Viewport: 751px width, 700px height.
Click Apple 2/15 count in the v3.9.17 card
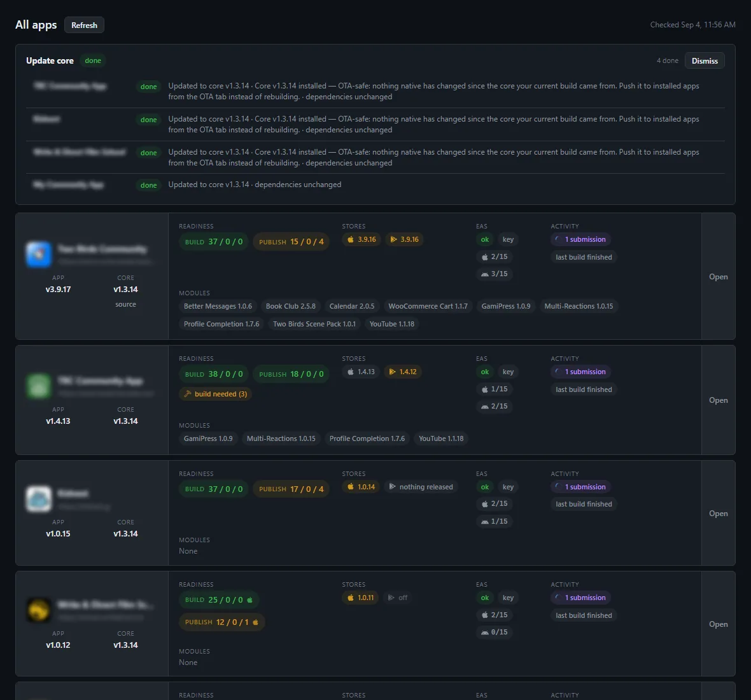(495, 256)
